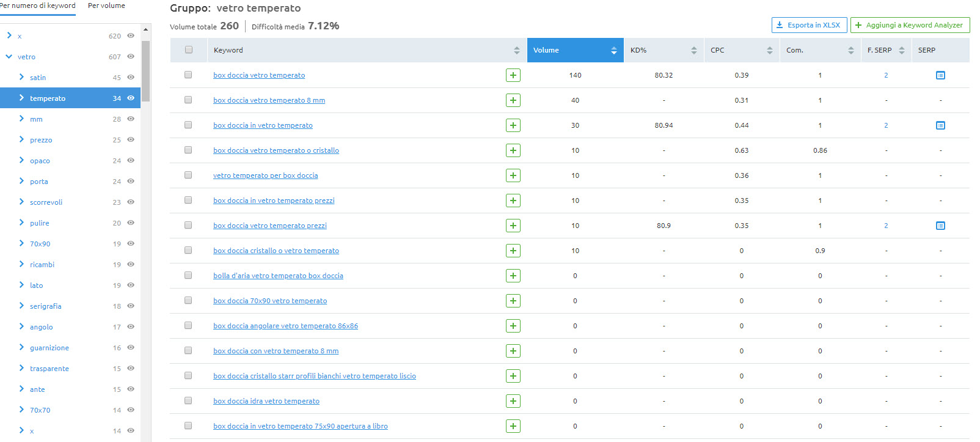Click the sidebar vertical scrollbar thumb
This screenshot has width=980, height=442.
point(145,71)
